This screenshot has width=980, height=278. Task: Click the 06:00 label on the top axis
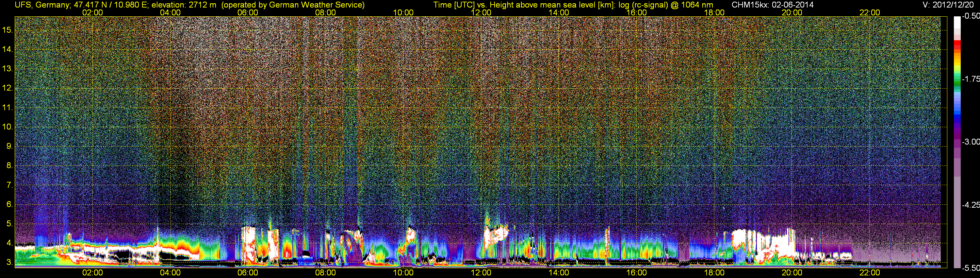point(248,12)
